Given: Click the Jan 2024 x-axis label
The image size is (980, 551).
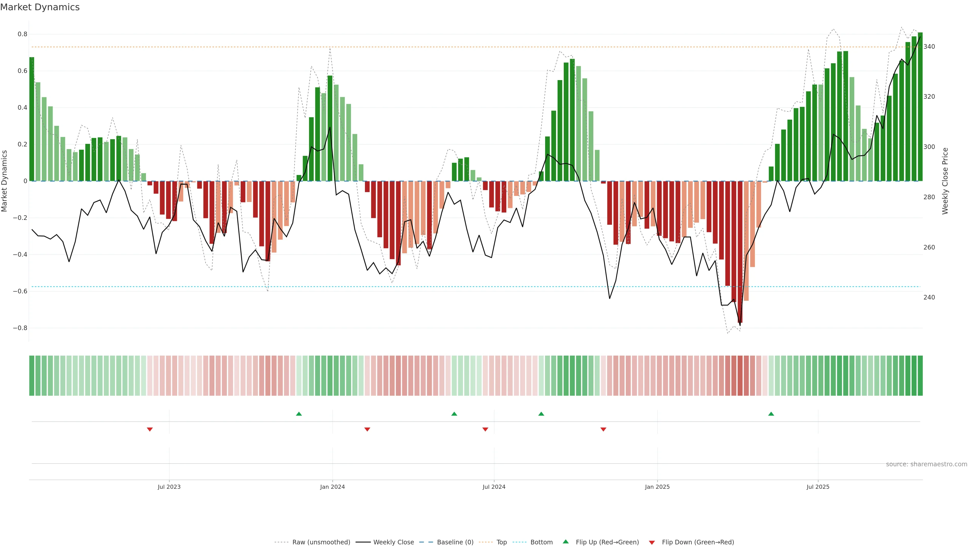Looking at the screenshot, I should pos(332,487).
